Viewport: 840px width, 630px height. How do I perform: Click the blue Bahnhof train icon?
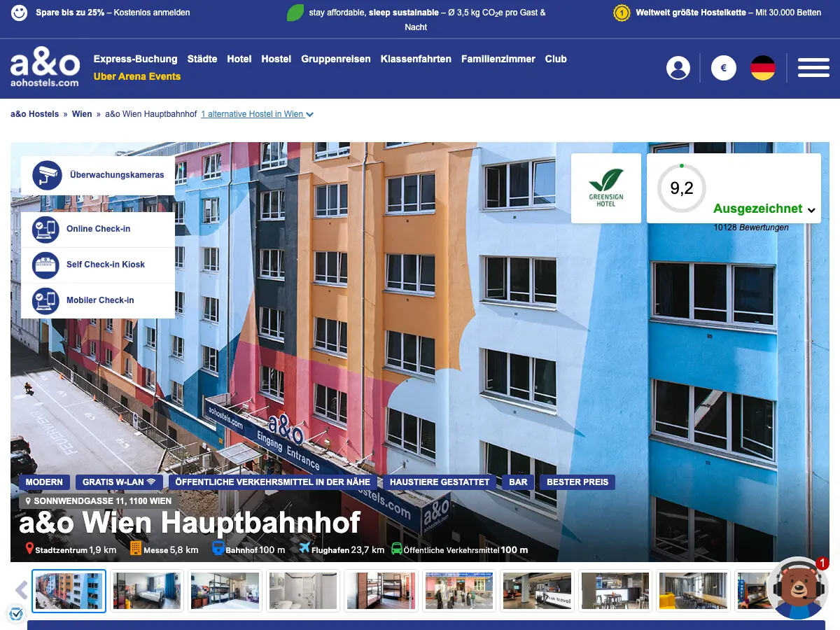pos(218,548)
